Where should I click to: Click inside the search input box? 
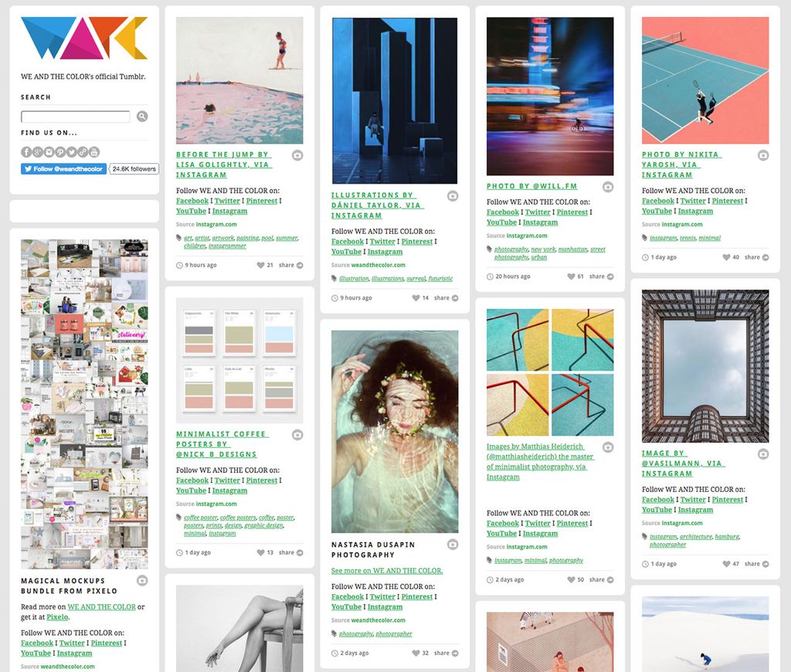coord(73,116)
